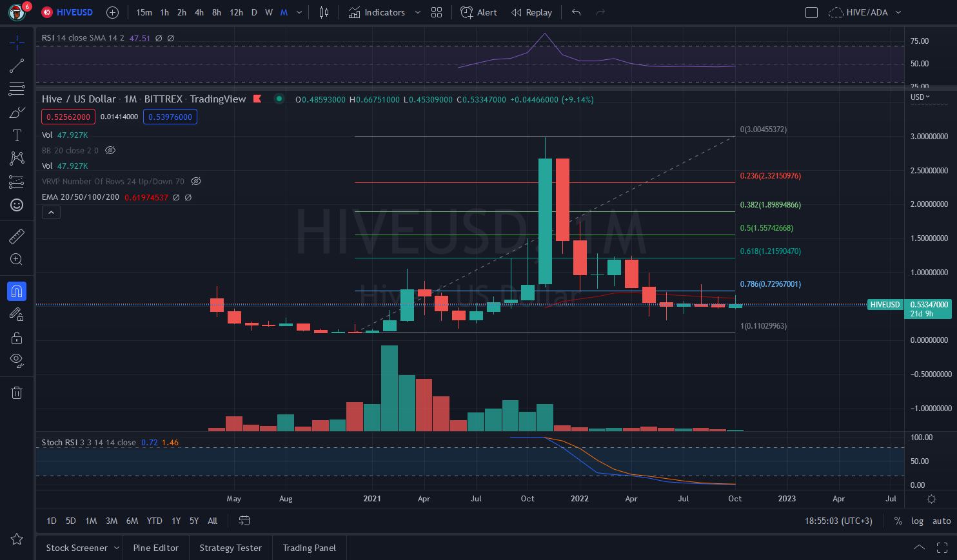Show the hidden VRVP indicator eye icon
This screenshot has height=560, width=957.
(x=196, y=181)
